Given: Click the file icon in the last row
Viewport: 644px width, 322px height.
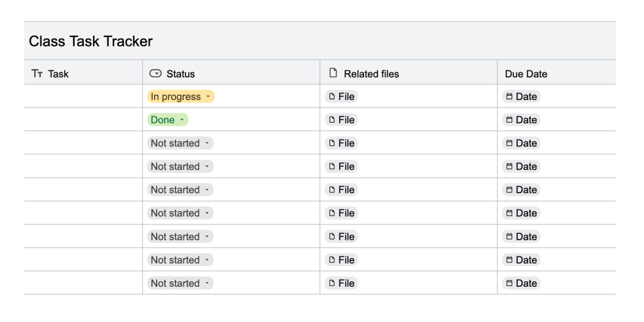Looking at the screenshot, I should pos(331,284).
